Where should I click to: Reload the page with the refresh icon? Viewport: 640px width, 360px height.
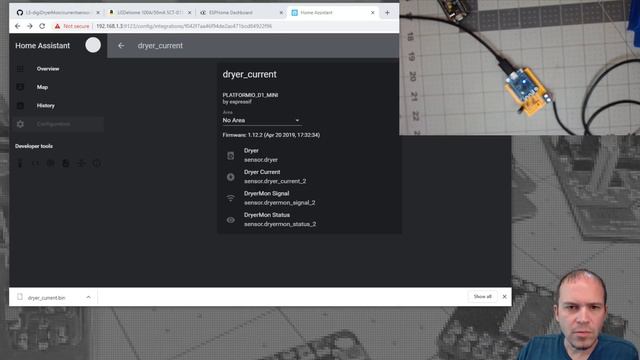[x=42, y=26]
